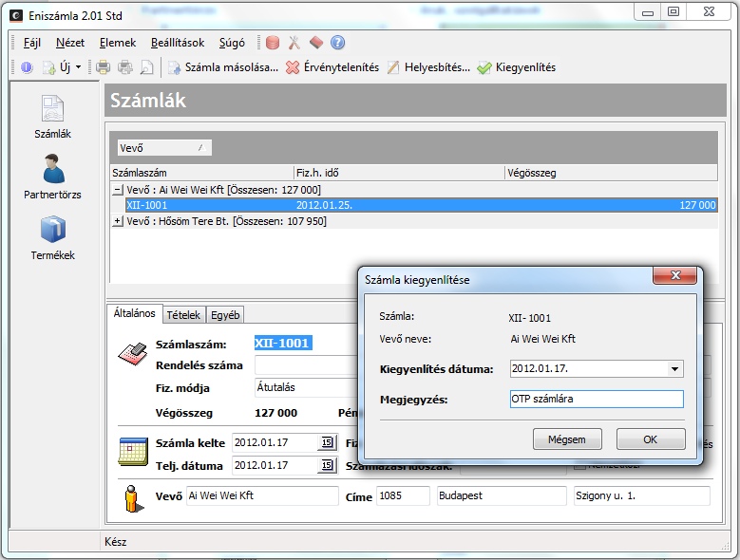740x560 pixels.
Task: Click the Érvénytelenítés invalidate invoice button
Action: pyautogui.click(x=332, y=67)
